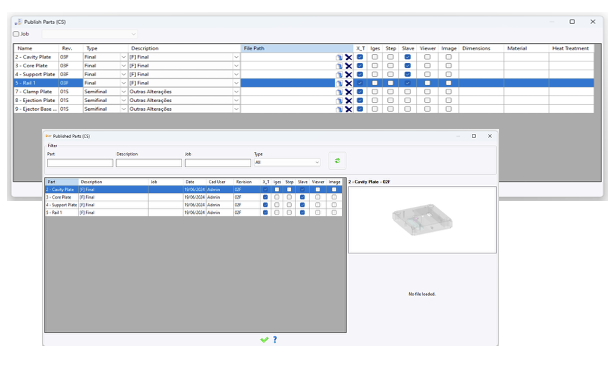Open Type dropdown for 9 - Ejector Base
The width and height of the screenshot is (616, 378).
pyautogui.click(x=123, y=109)
